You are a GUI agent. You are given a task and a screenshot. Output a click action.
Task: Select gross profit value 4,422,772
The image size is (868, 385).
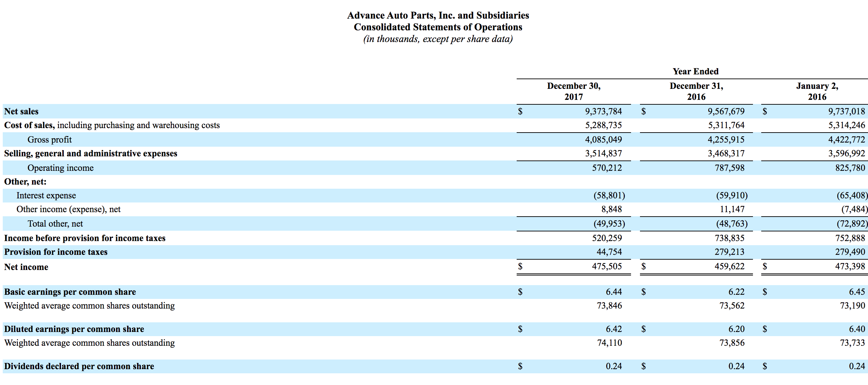(847, 140)
